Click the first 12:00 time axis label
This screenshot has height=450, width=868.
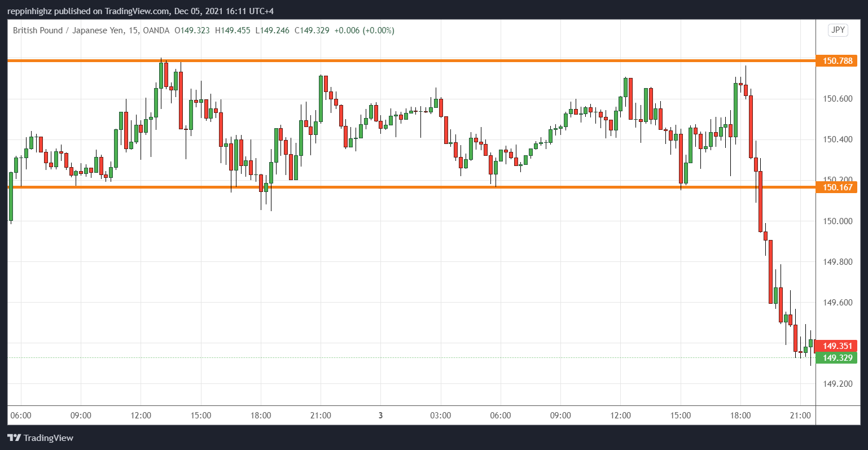(141, 415)
